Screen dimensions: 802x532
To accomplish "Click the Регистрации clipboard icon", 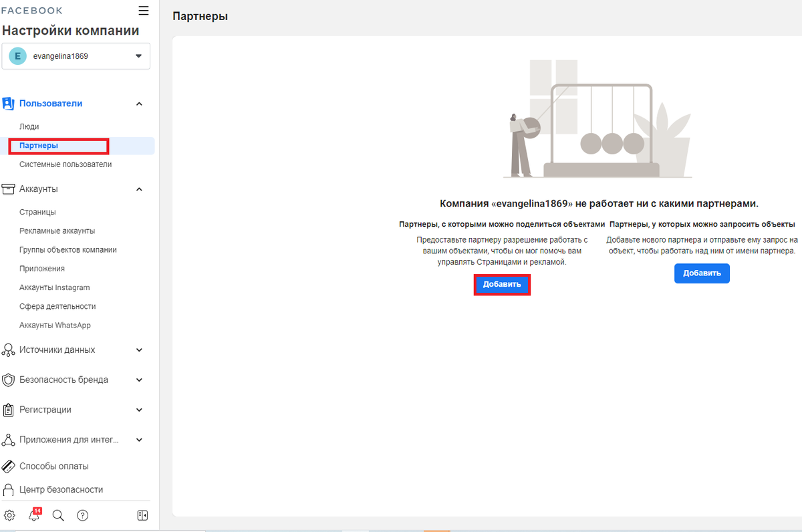I will [x=8, y=410].
